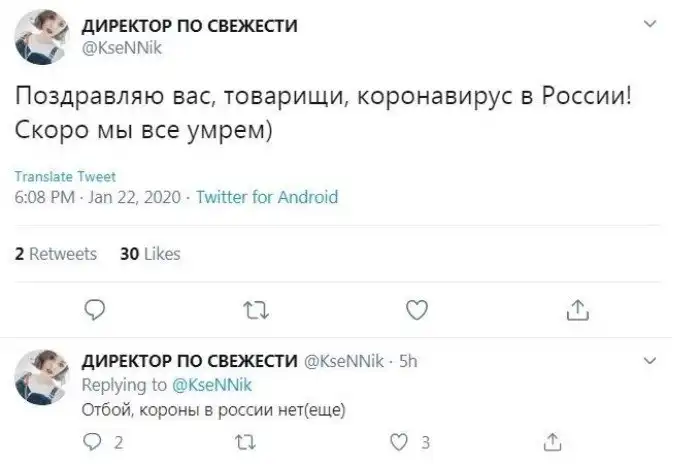Open the main tweet's chevron menu
Image resolution: width=700 pixels, height=464 pixels.
(x=651, y=23)
